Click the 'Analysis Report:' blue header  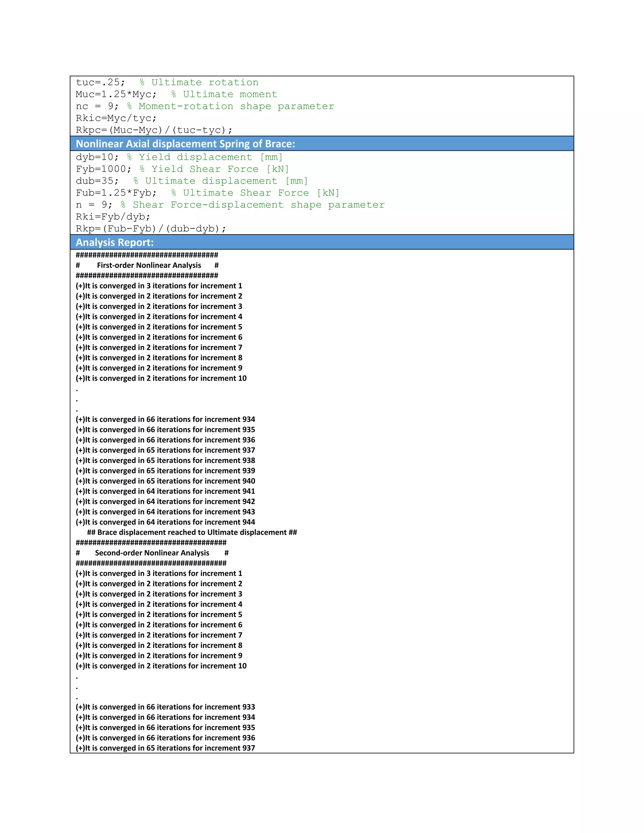coord(114,243)
